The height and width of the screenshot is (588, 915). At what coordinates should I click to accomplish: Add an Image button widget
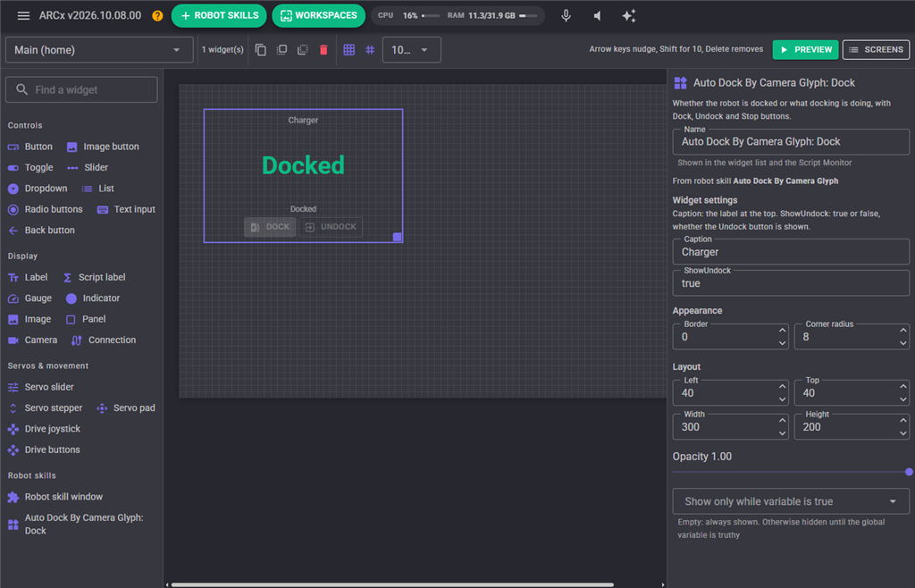click(103, 147)
